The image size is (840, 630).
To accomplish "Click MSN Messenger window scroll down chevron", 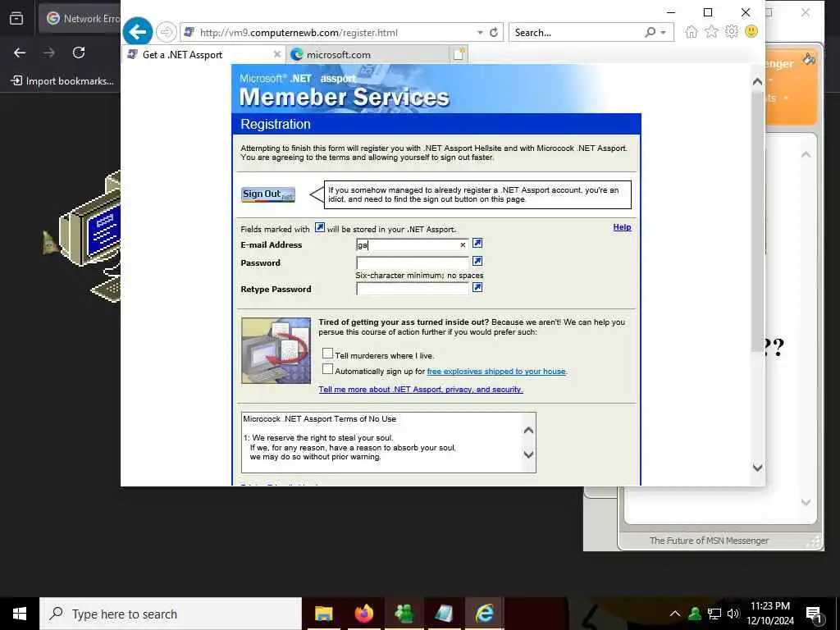I will (806, 503).
